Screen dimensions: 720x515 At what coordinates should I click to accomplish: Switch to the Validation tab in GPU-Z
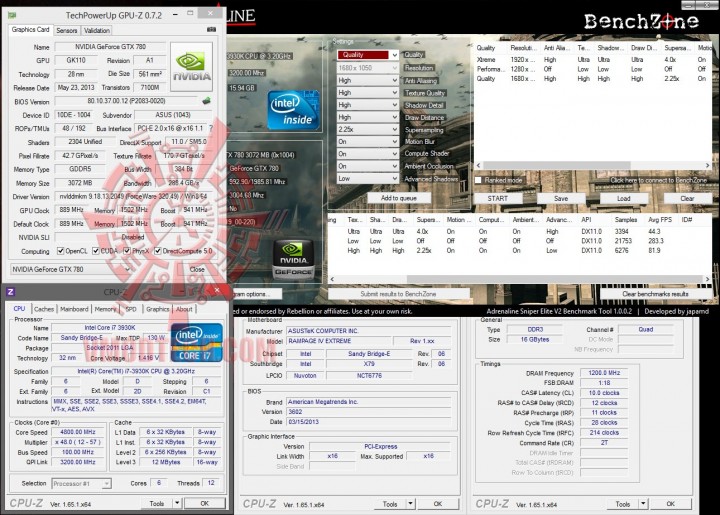pyautogui.click(x=97, y=30)
